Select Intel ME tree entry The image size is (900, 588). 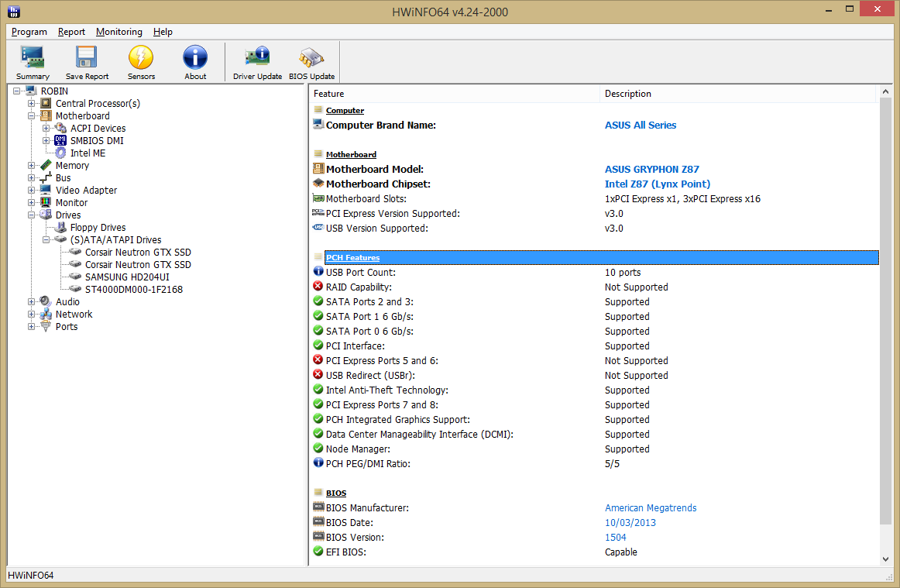[88, 153]
